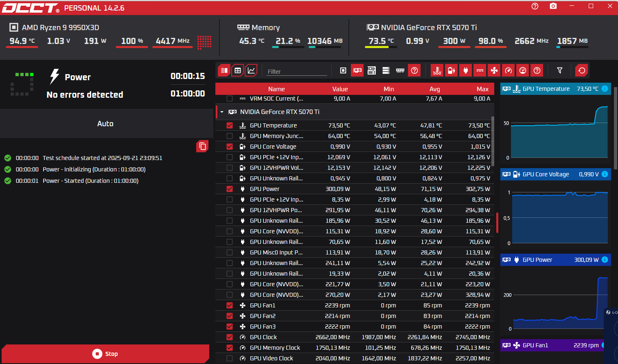Click the 'No errors detected' status text
This screenshot has height=364, width=618.
pyautogui.click(x=85, y=94)
